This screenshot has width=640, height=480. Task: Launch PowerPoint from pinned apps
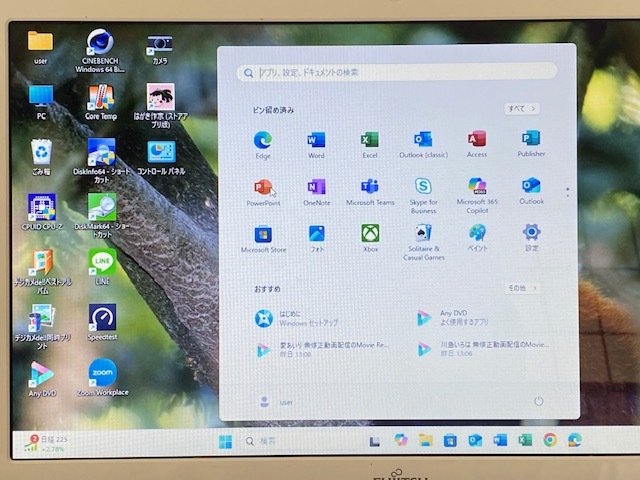[263, 192]
